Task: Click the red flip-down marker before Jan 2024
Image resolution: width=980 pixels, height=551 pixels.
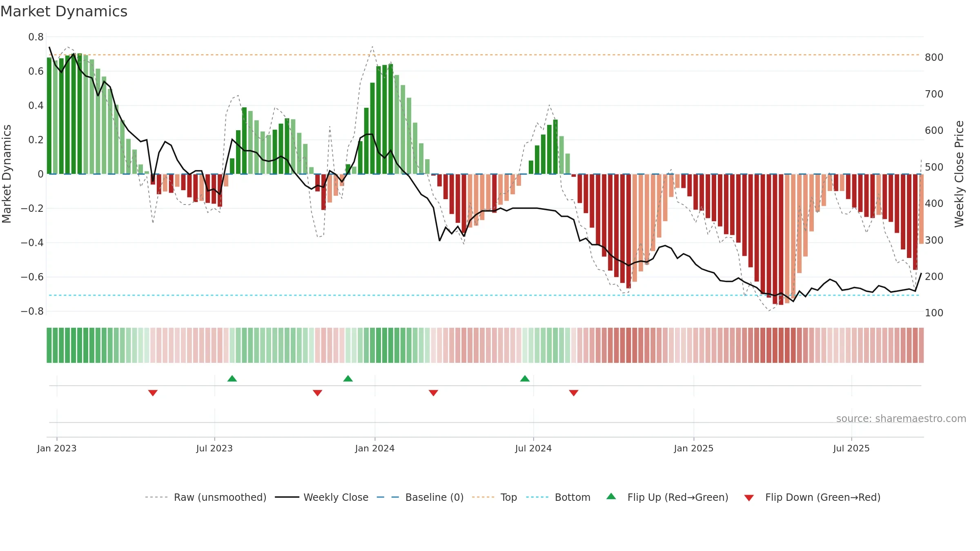Action: 318,393
